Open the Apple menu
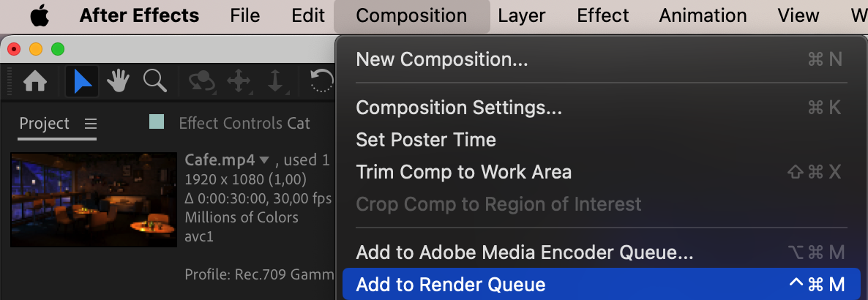 [40, 15]
